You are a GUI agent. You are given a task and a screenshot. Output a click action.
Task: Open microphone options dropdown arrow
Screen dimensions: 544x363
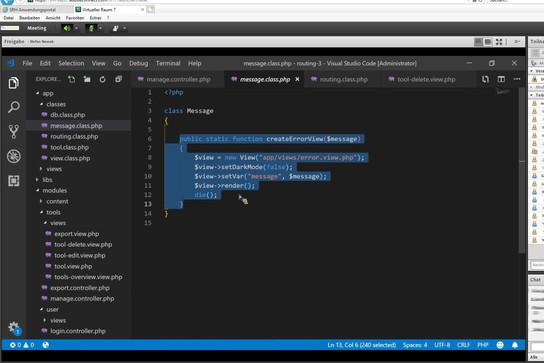tap(101, 28)
